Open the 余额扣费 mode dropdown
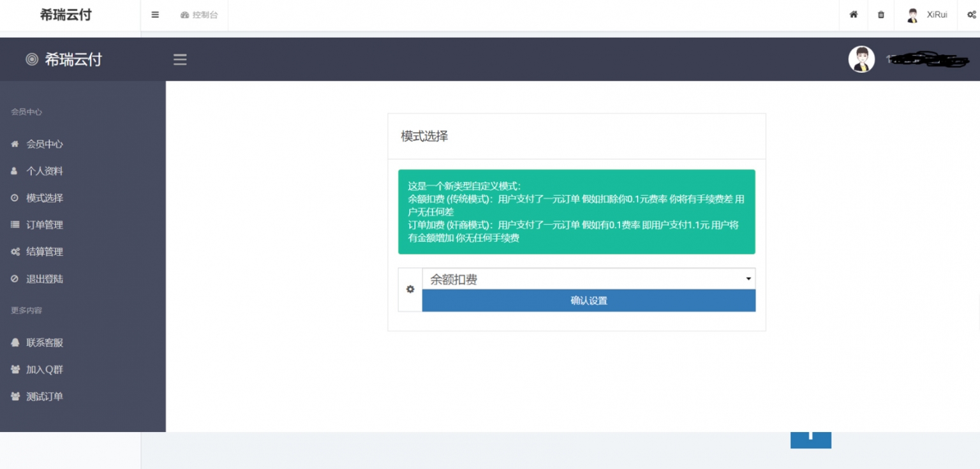980x469 pixels. click(587, 279)
